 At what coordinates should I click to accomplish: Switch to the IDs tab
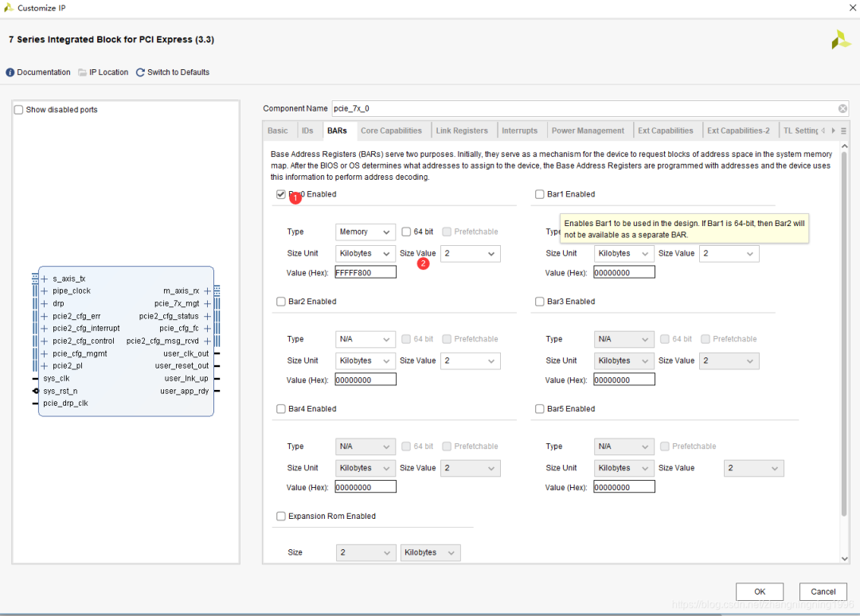307,131
